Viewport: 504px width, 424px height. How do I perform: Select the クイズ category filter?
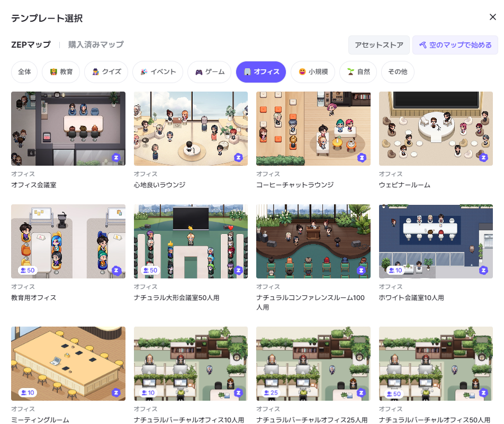click(x=106, y=71)
